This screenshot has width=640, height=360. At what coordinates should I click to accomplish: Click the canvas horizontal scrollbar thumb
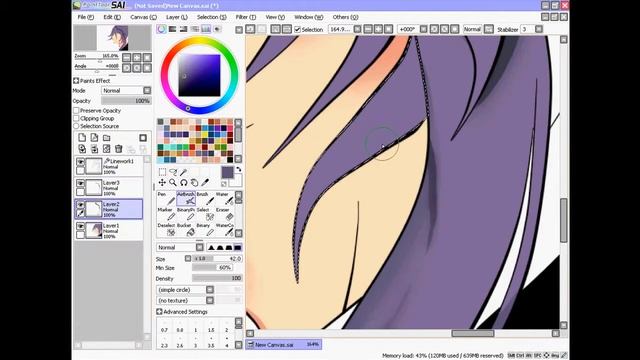click(473, 333)
